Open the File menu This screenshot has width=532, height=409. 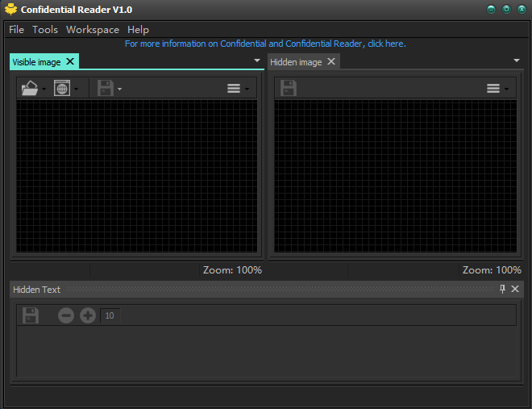pos(16,30)
